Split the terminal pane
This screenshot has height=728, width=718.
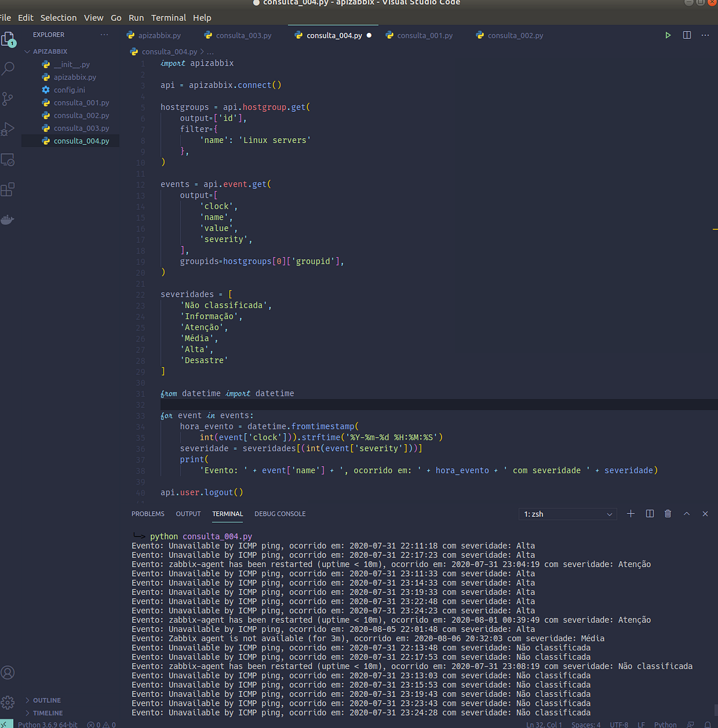click(649, 514)
